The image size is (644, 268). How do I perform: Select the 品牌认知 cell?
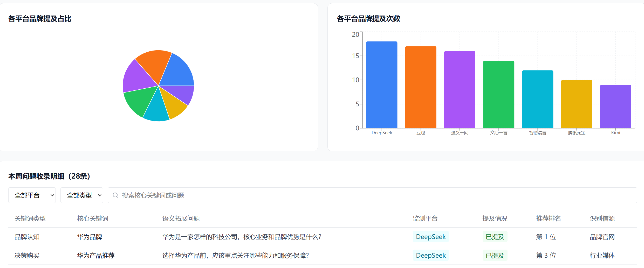[27, 237]
